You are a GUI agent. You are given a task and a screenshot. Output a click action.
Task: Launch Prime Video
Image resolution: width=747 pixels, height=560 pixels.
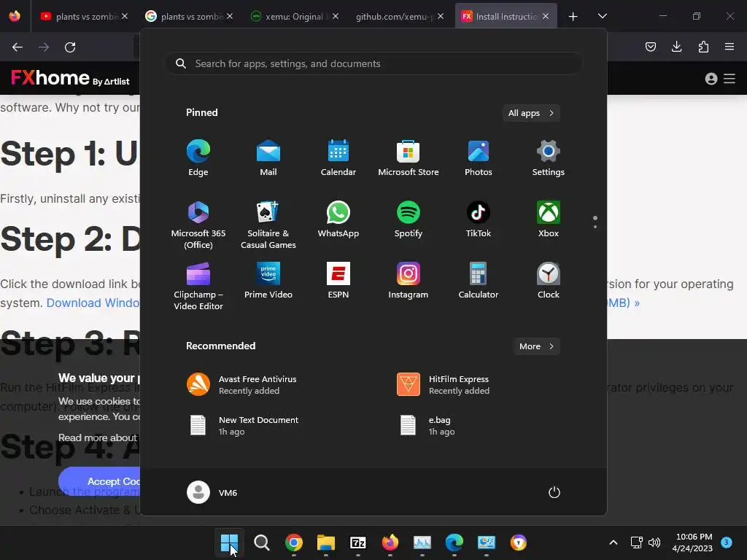point(268,281)
